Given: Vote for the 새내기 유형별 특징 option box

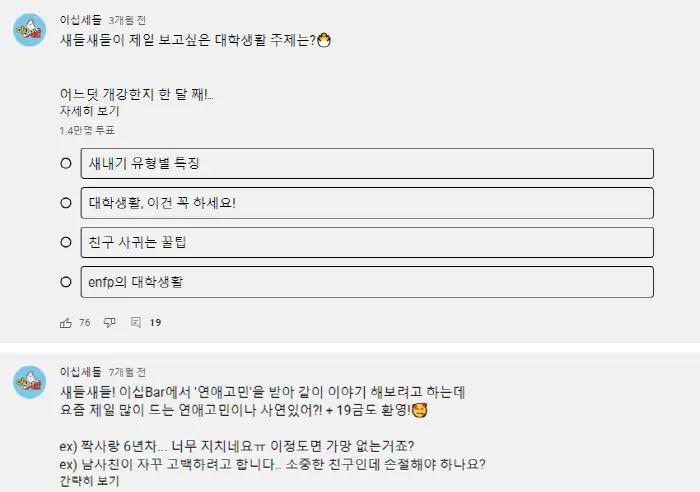Looking at the screenshot, I should tap(367, 163).
